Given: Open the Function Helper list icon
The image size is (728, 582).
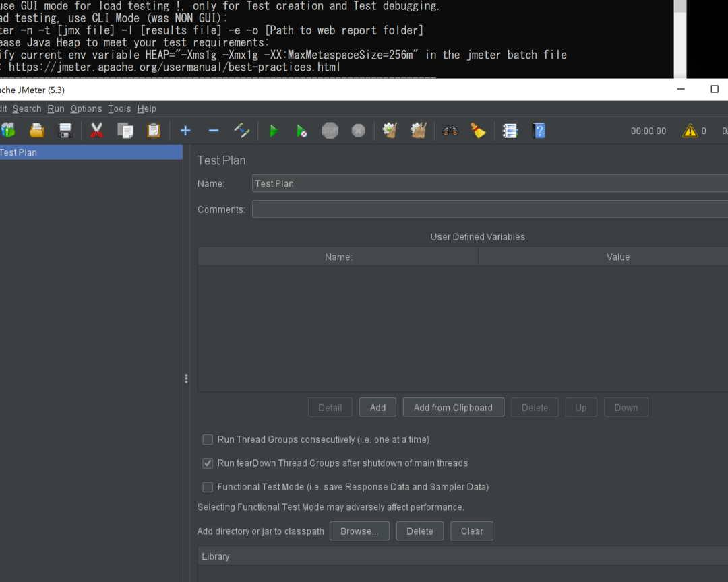Looking at the screenshot, I should tap(510, 131).
